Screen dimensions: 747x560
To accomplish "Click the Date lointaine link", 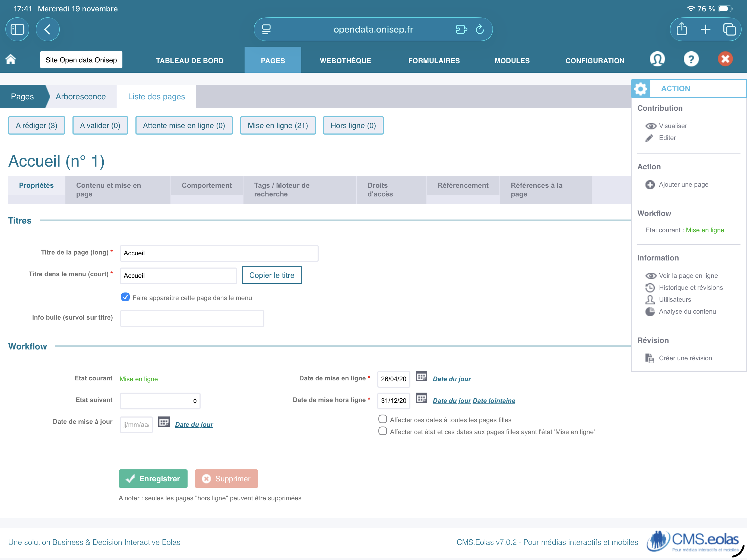I will coord(494,401).
